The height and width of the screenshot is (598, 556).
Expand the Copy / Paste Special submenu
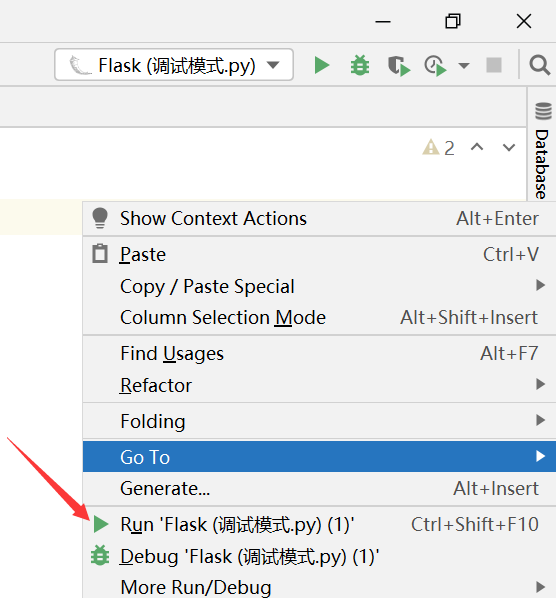(x=319, y=286)
